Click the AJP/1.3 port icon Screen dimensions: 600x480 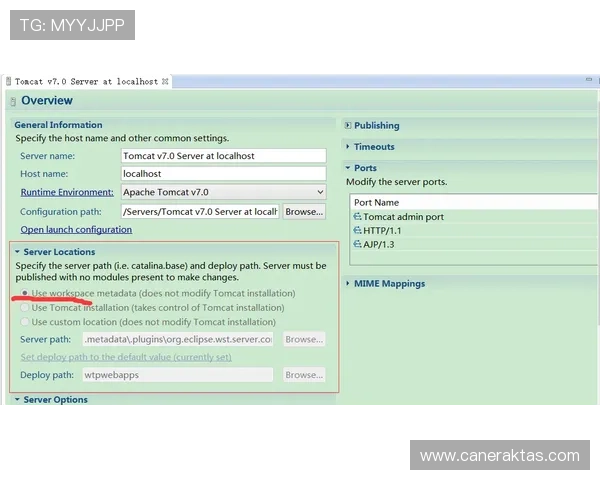click(x=357, y=244)
